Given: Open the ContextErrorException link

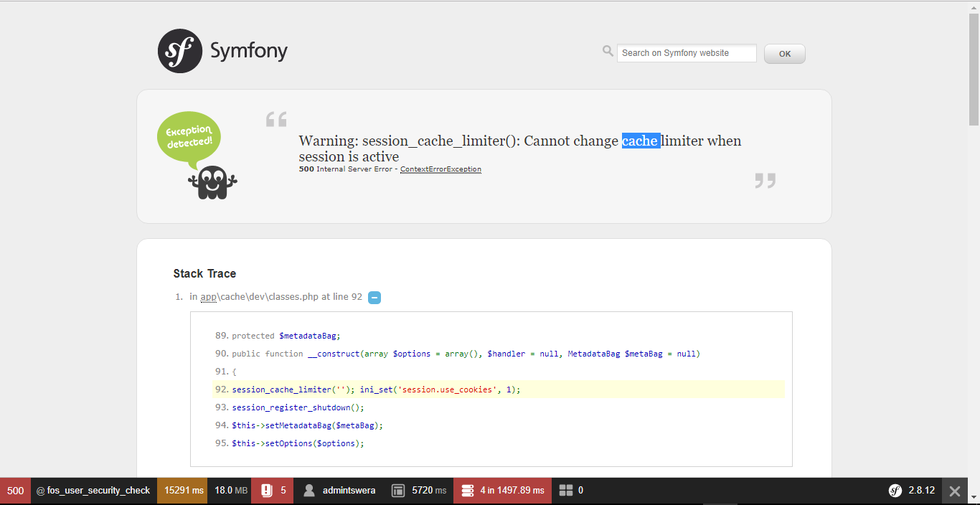Looking at the screenshot, I should pos(440,169).
